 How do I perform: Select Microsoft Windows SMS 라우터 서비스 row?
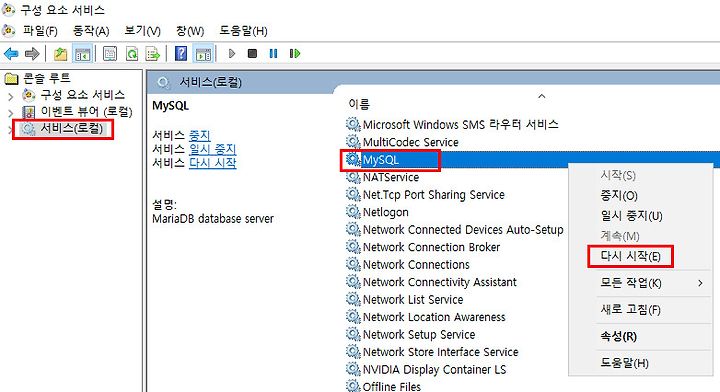point(461,124)
